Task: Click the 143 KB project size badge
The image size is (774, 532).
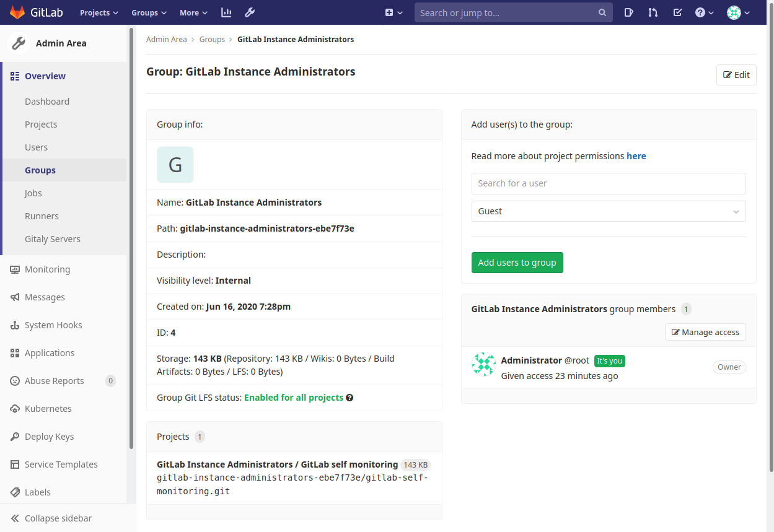Action: click(x=415, y=465)
